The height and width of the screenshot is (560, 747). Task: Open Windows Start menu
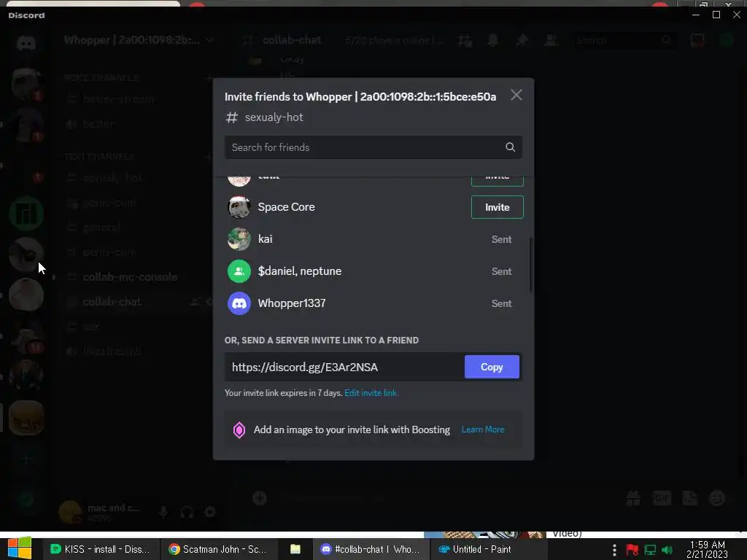tap(20, 548)
